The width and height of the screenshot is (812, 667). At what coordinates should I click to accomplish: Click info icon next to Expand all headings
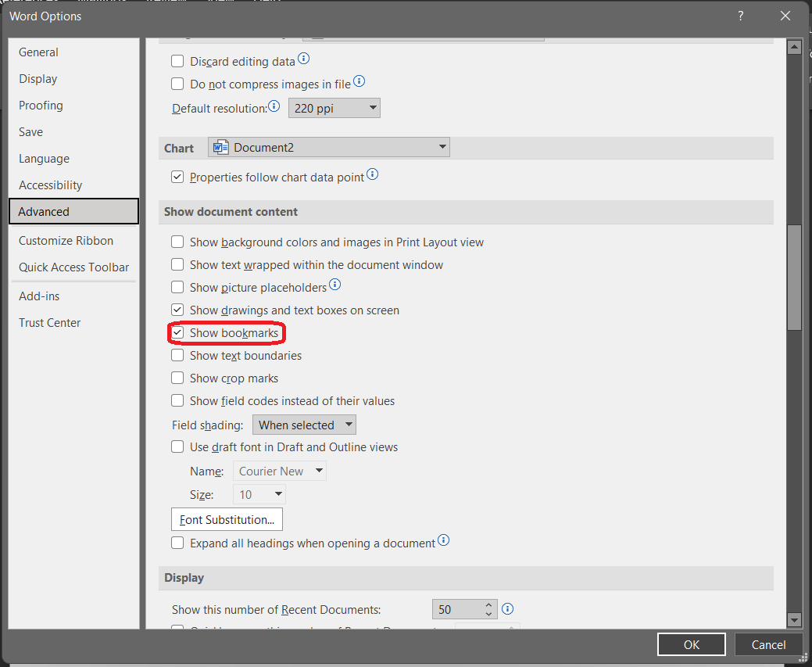tap(443, 541)
